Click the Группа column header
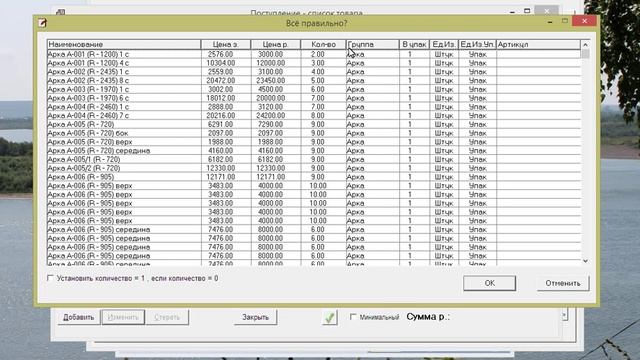Screen dimensions: 640x360 pos(373,44)
